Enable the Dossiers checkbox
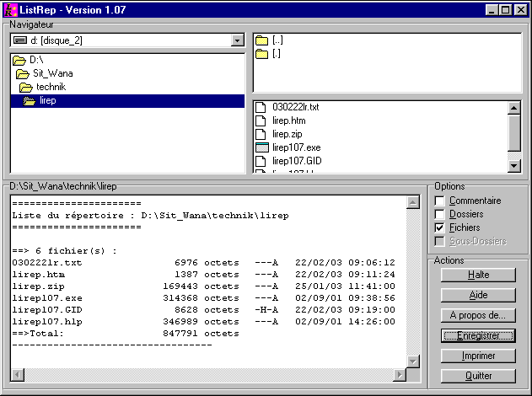Screen dimensions: 532x396 [x=439, y=214]
